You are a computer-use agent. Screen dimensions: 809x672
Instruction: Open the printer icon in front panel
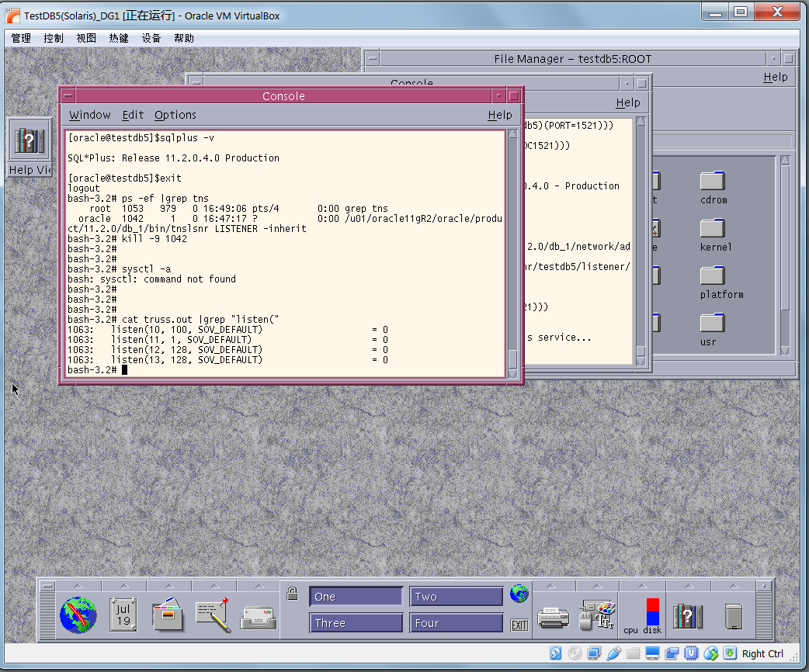pyautogui.click(x=553, y=618)
